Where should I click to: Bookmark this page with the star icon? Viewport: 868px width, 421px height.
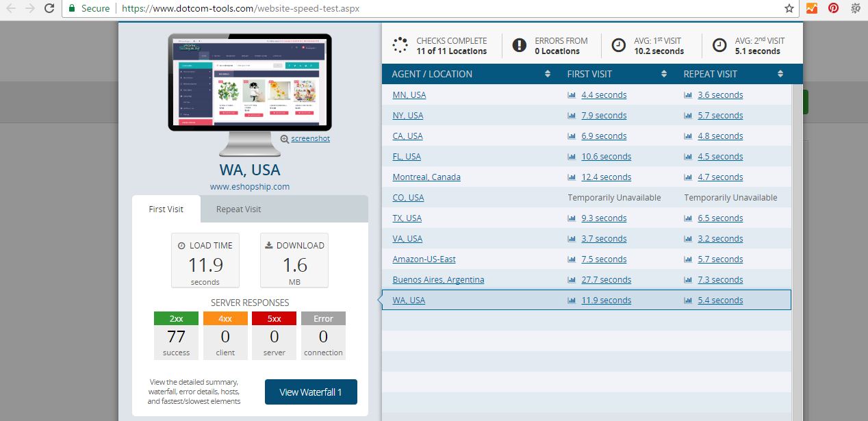tap(789, 8)
